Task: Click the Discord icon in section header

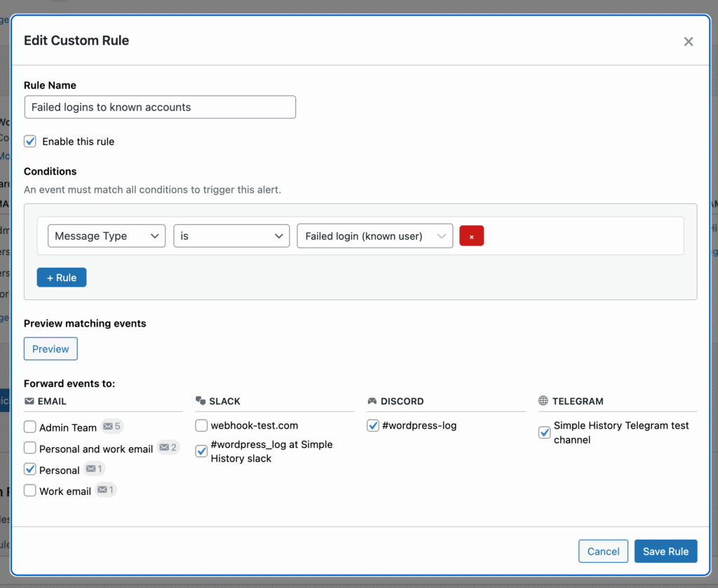Action: pyautogui.click(x=372, y=402)
